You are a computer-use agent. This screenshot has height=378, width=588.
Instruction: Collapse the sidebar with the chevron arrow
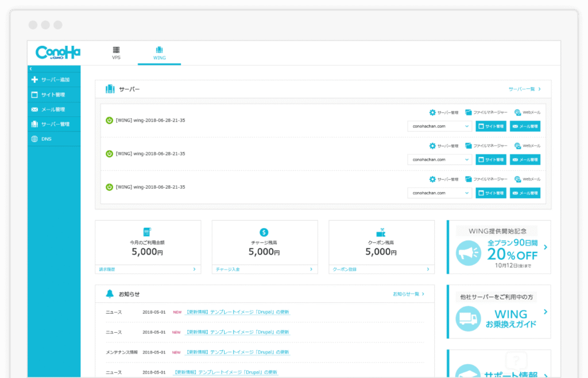pyautogui.click(x=30, y=69)
